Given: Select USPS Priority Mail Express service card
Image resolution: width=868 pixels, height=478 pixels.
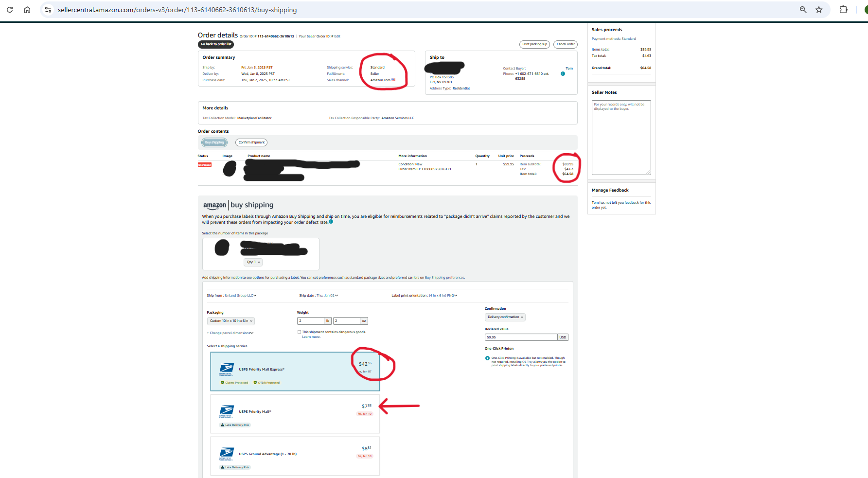Looking at the screenshot, I should click(x=295, y=372).
